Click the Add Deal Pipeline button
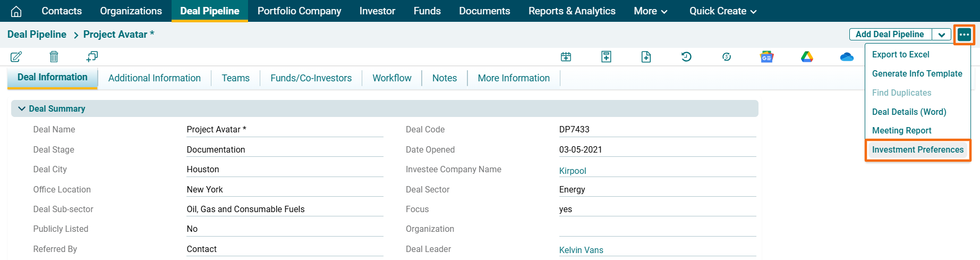 tap(890, 35)
